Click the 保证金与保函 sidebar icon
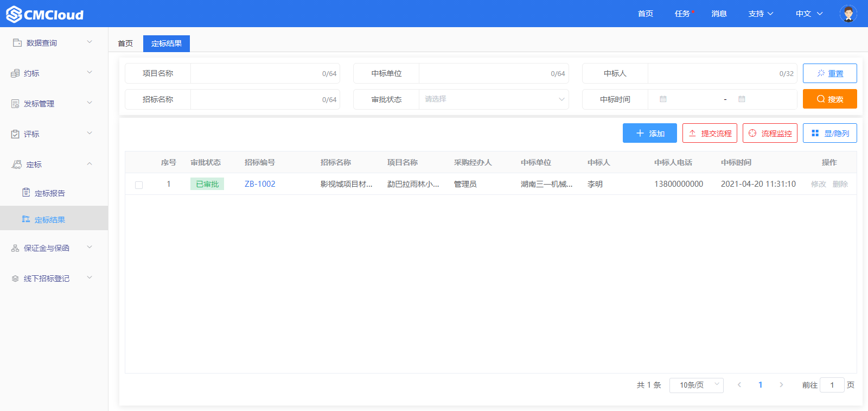 click(15, 248)
